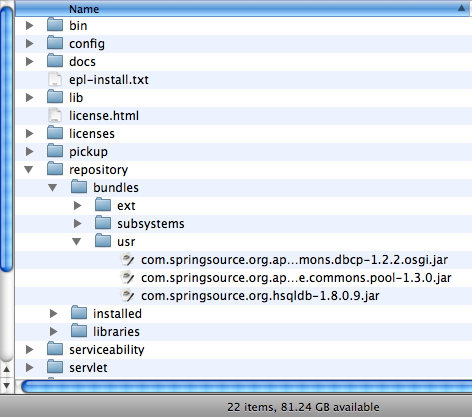This screenshot has width=472, height=417.
Task: Collapse the bundles folder triangle
Action: (53, 188)
